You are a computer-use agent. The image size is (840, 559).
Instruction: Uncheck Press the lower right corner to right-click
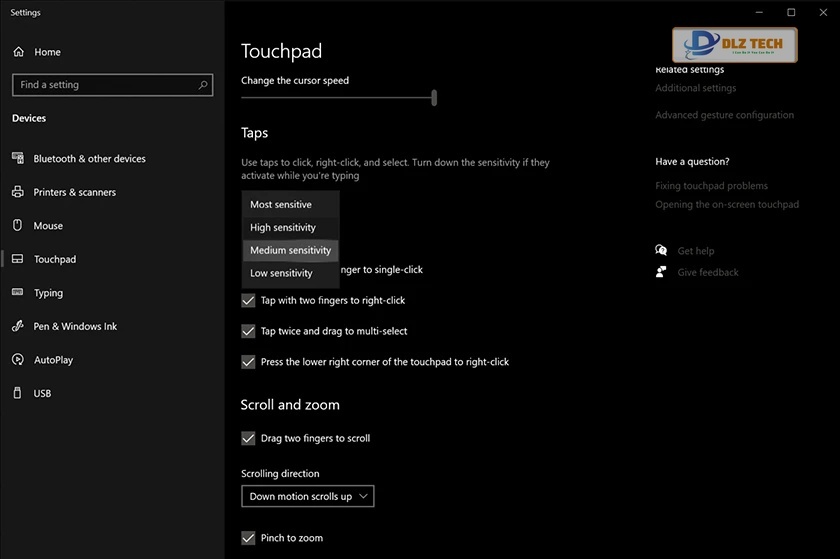coord(248,362)
